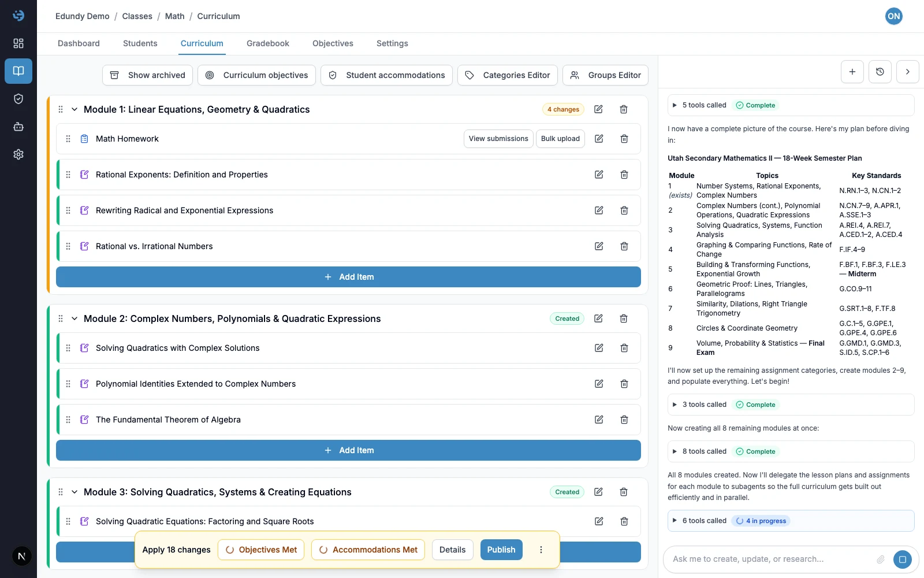This screenshot has width=924, height=578.
Task: Go to Classes breadcrumb
Action: [137, 16]
